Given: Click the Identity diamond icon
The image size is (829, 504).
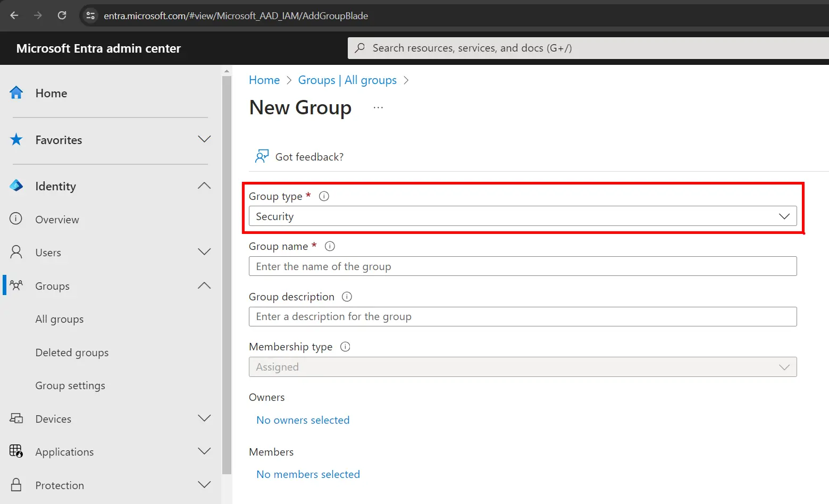Looking at the screenshot, I should click(16, 186).
